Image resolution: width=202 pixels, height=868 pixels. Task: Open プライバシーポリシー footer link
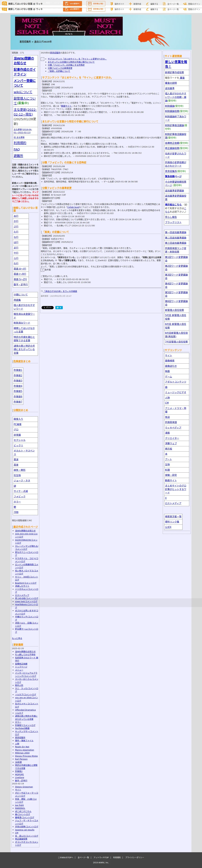(135, 858)
